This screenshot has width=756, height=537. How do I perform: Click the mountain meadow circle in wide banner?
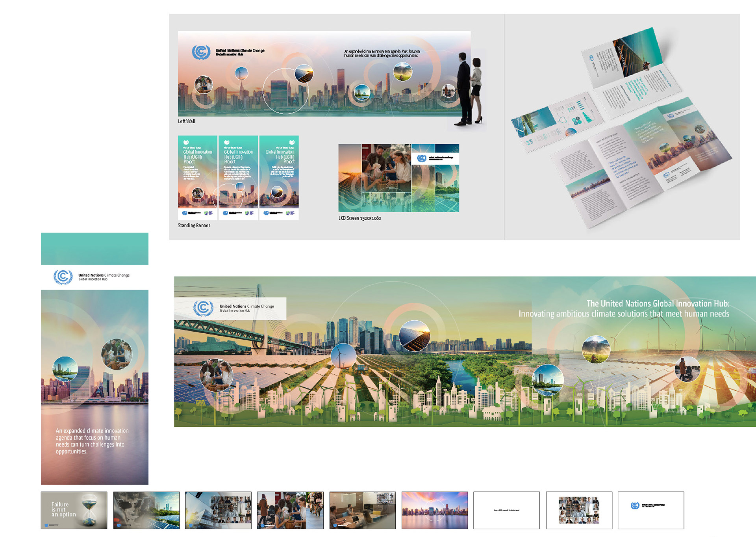[x=596, y=349]
